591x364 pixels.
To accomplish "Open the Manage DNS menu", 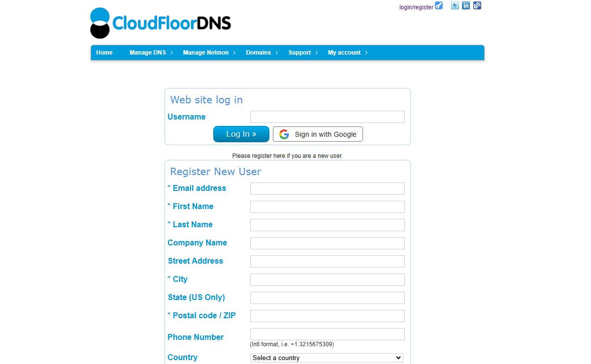I will click(x=148, y=53).
